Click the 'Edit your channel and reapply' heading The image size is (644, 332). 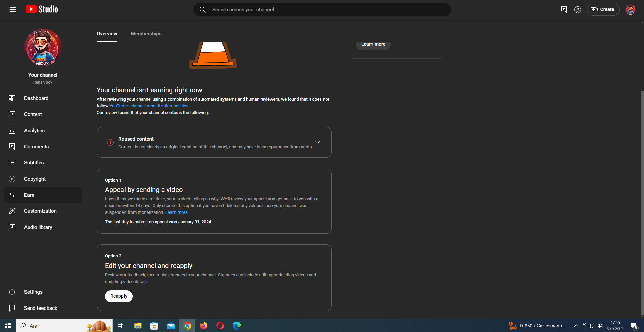point(149,266)
